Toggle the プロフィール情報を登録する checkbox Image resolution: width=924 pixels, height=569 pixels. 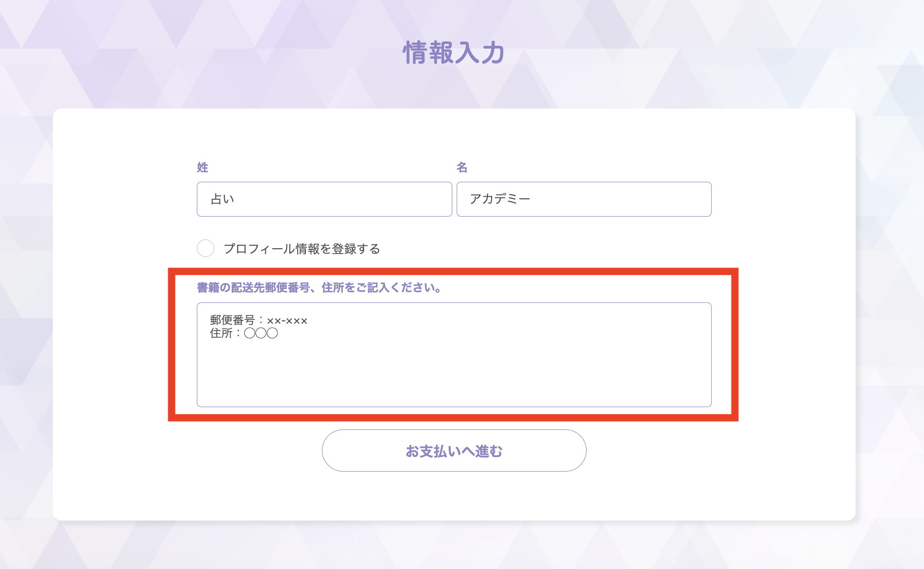click(206, 248)
